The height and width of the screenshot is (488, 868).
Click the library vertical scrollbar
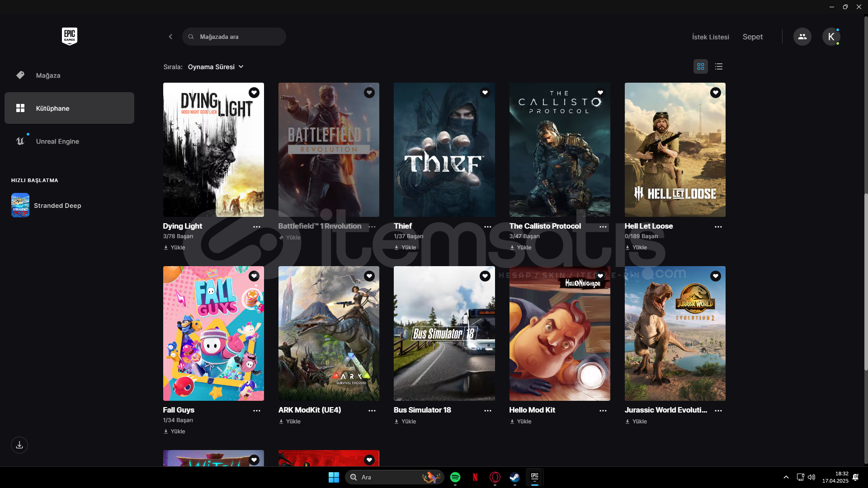[x=866, y=282]
